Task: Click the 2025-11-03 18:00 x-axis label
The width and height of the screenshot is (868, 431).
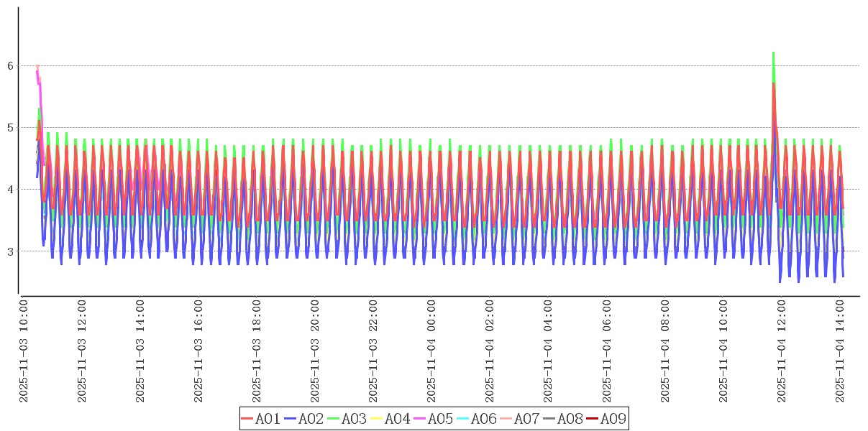Action: (x=257, y=351)
